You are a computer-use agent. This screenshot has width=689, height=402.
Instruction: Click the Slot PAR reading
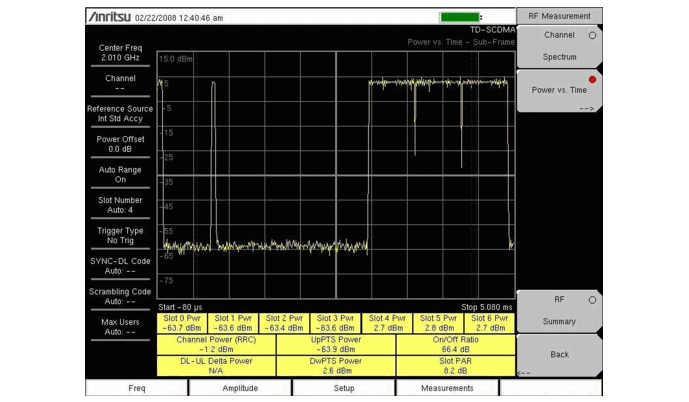(x=456, y=366)
